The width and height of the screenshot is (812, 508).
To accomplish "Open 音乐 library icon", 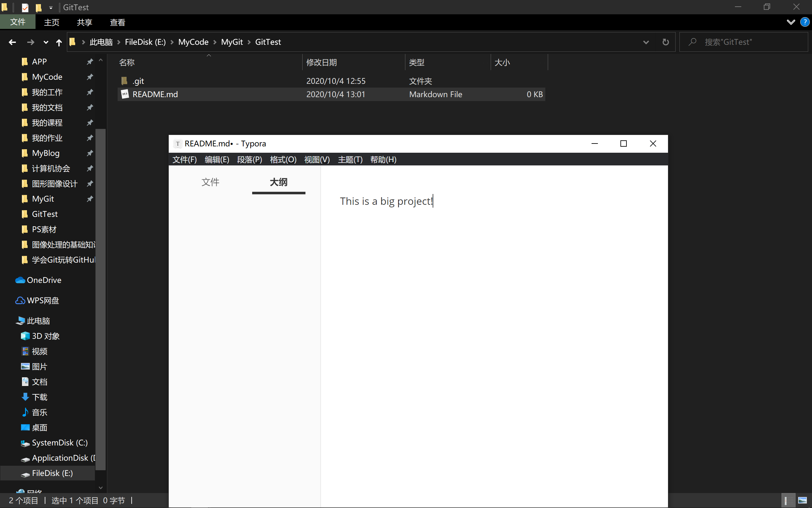I will point(25,412).
